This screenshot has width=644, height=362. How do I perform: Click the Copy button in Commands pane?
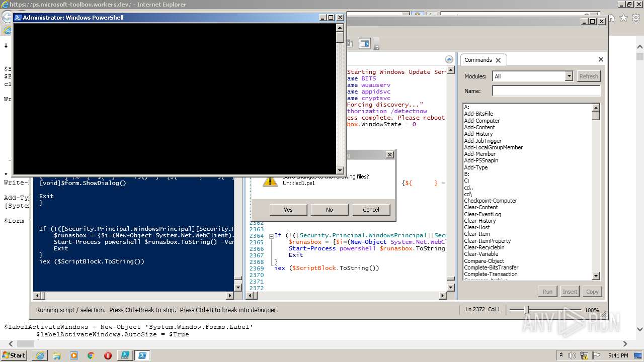(x=592, y=292)
